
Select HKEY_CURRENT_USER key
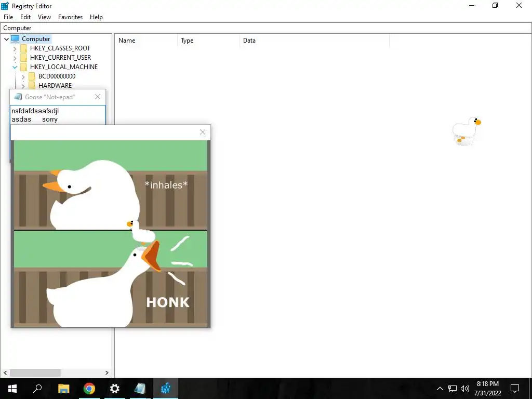coord(60,57)
